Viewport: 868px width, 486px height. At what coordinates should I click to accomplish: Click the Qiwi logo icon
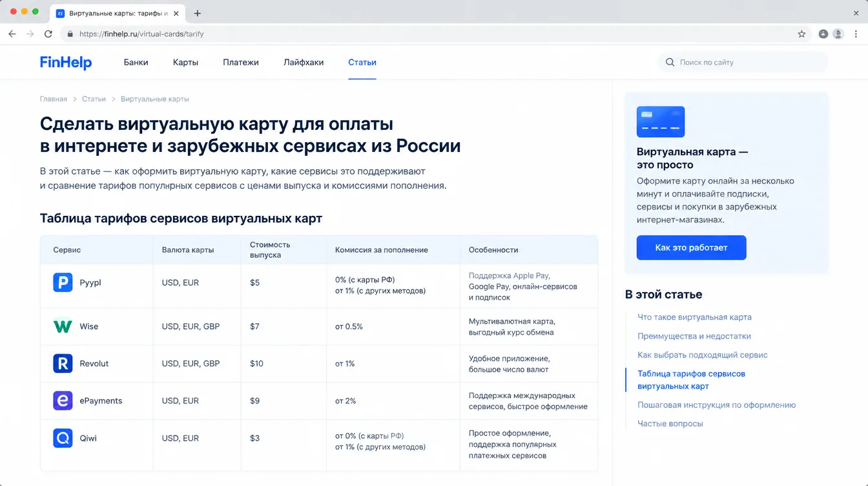[x=63, y=438]
